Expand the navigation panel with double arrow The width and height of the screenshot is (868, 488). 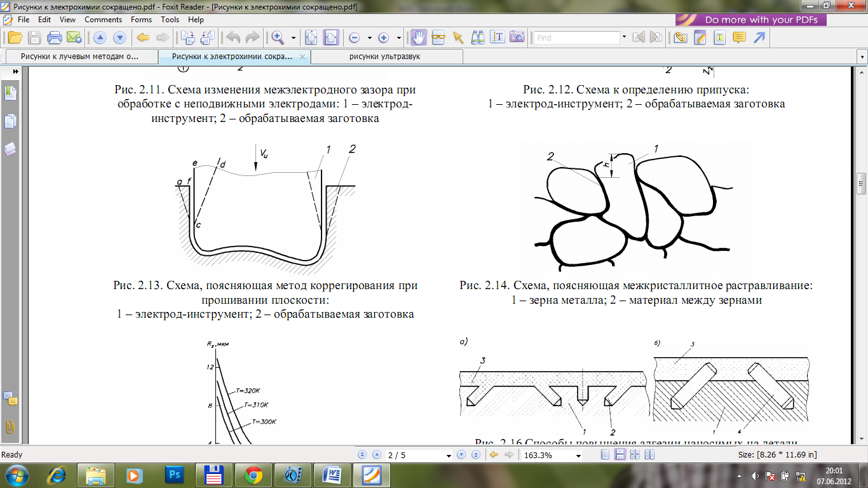[15, 72]
